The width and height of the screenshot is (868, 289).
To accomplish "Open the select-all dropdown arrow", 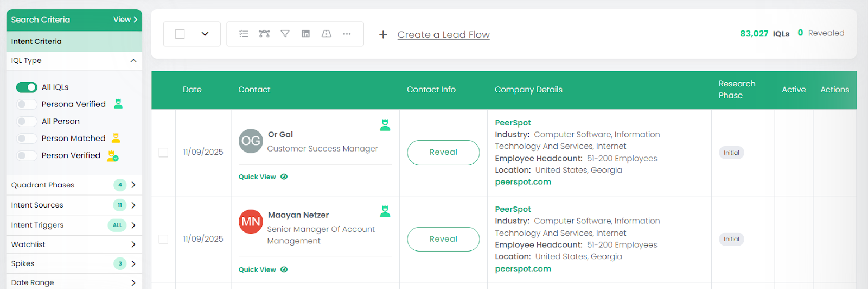I will (205, 34).
